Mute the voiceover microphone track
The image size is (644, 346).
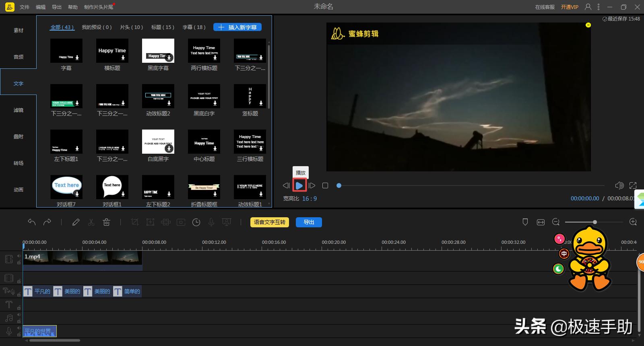[x=19, y=329]
